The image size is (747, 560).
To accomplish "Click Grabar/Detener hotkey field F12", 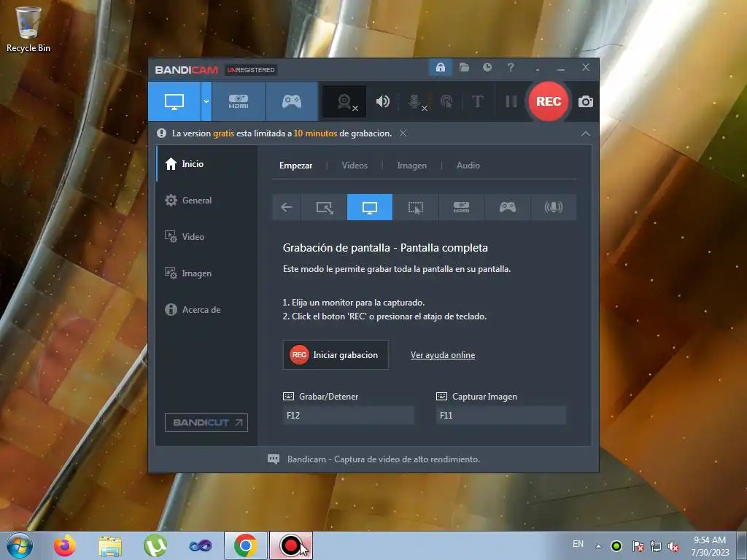I will point(348,415).
